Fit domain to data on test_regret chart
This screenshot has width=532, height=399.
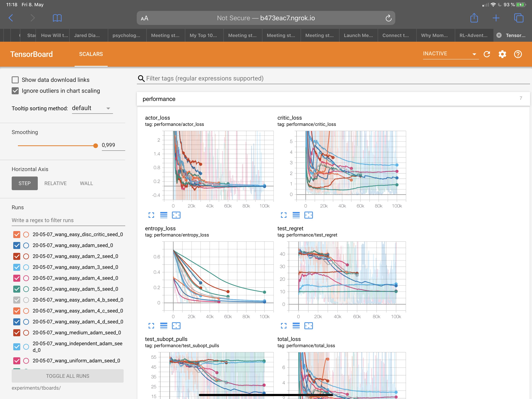point(309,326)
